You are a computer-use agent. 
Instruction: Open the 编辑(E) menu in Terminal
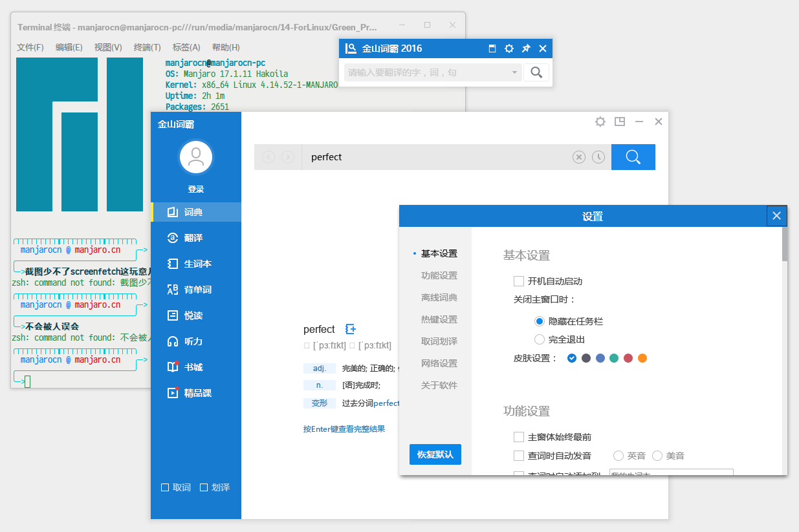tap(69, 47)
